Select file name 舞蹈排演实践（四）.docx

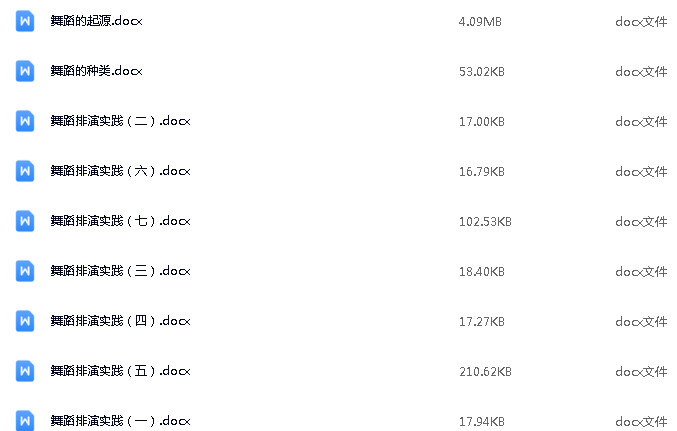click(x=120, y=321)
